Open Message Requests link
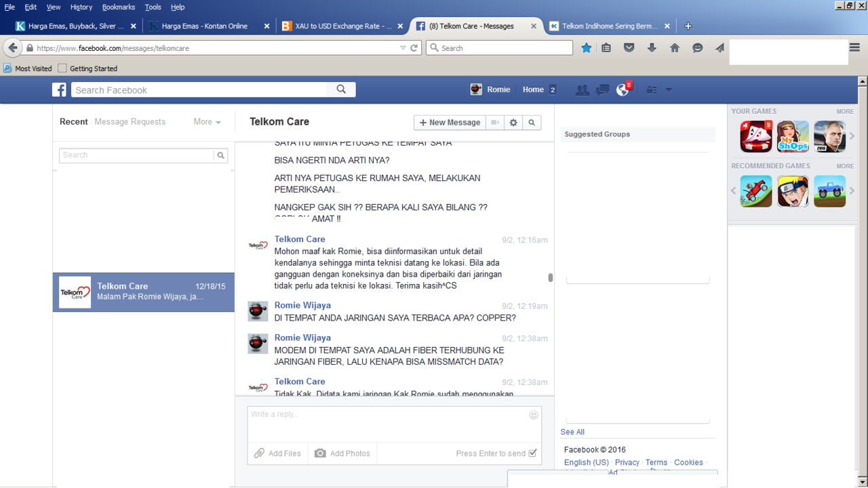This screenshot has width=868, height=488. coord(130,122)
